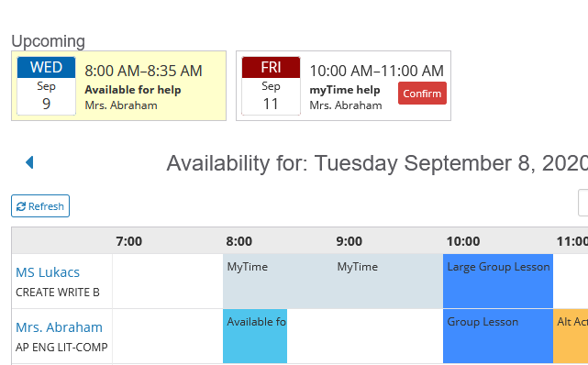Click the Refresh button
The height and width of the screenshot is (365, 588).
pyautogui.click(x=40, y=205)
